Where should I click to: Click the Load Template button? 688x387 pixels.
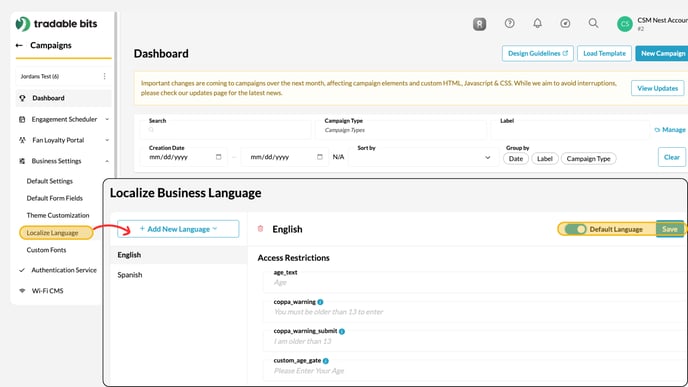(x=604, y=53)
